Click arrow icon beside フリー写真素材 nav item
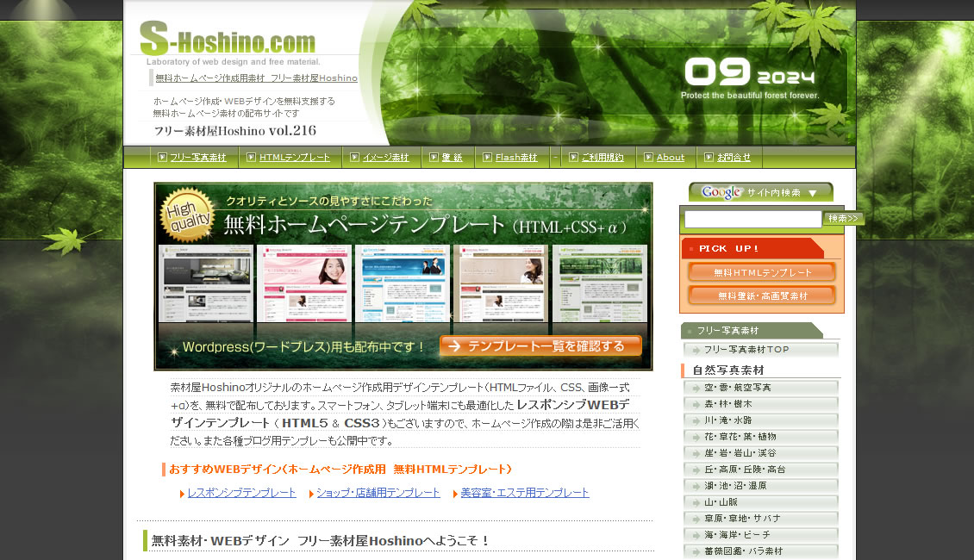 162,157
